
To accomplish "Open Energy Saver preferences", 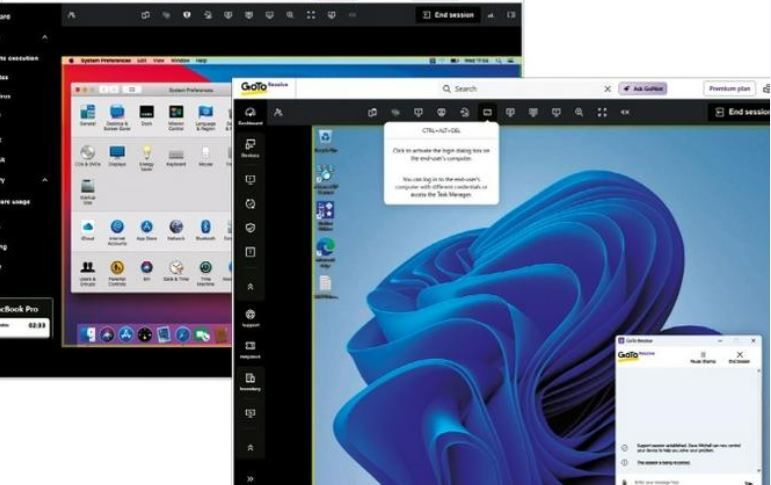I will coord(147,158).
